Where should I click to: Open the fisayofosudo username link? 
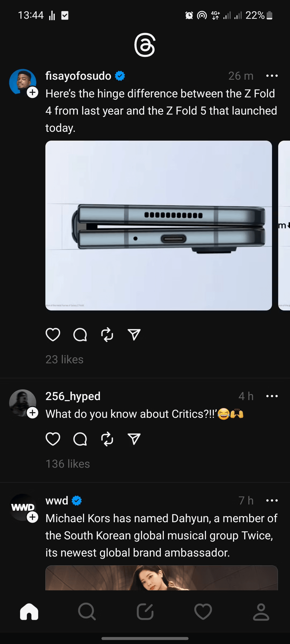coord(78,76)
